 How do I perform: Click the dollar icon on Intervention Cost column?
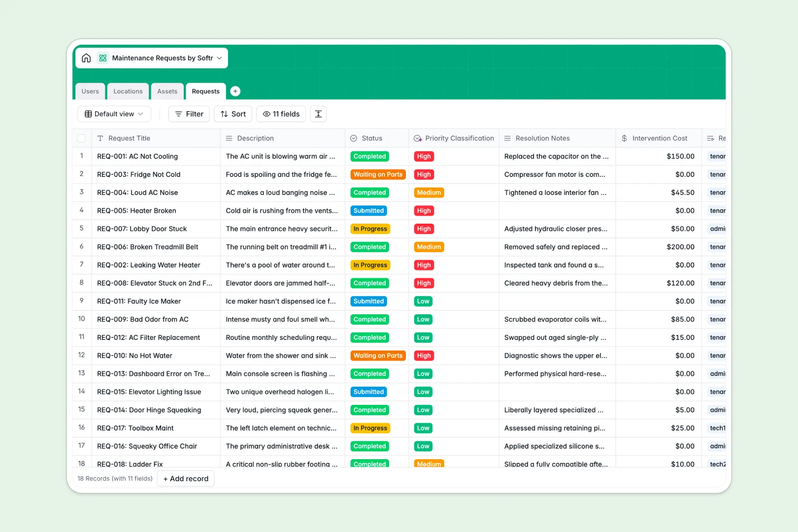click(x=624, y=138)
